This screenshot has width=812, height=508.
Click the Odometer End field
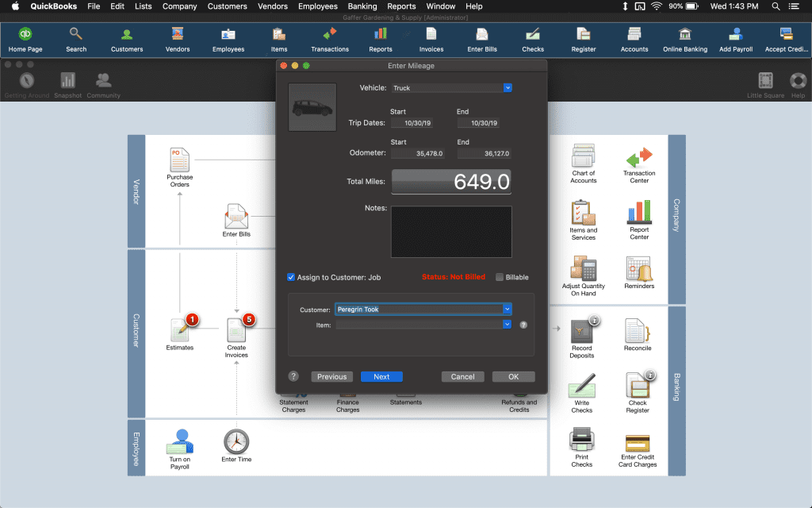pos(485,153)
